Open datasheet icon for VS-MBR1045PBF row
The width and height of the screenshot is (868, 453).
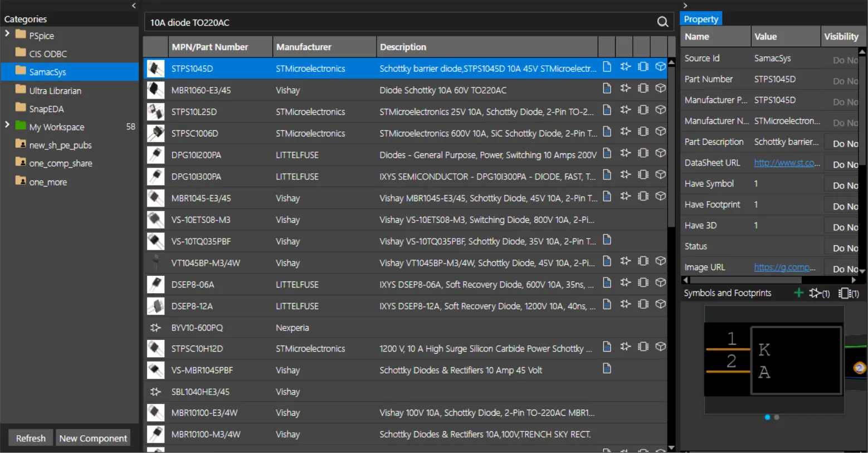pyautogui.click(x=607, y=368)
